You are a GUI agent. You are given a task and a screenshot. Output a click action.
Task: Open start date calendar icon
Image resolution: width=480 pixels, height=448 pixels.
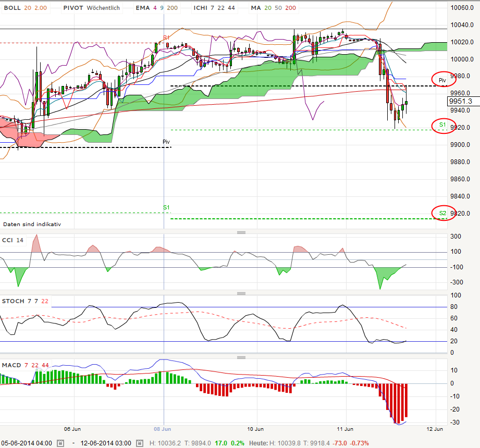[60, 443]
